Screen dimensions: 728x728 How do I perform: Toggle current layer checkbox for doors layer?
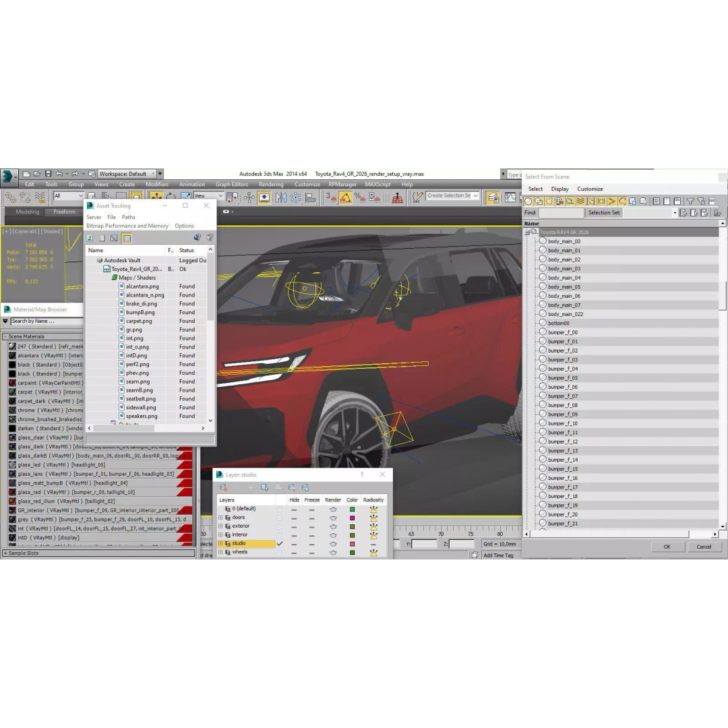pyautogui.click(x=279, y=518)
